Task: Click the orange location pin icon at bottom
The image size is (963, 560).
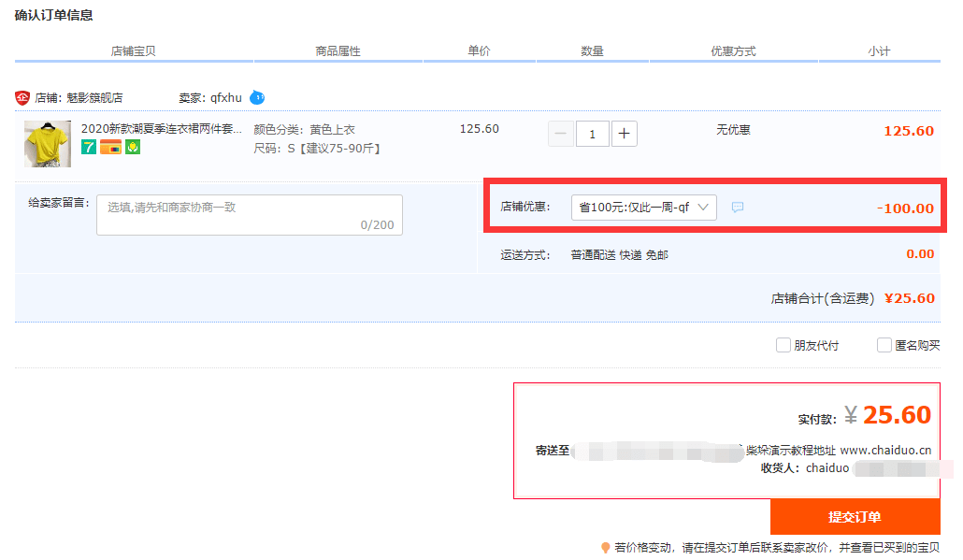Action: point(606,548)
